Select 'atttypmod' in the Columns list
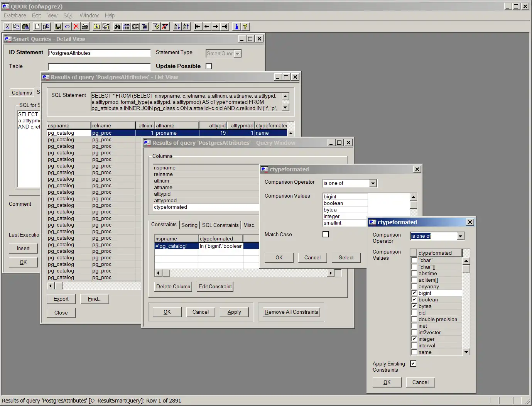The width and height of the screenshot is (532, 406). (206, 200)
